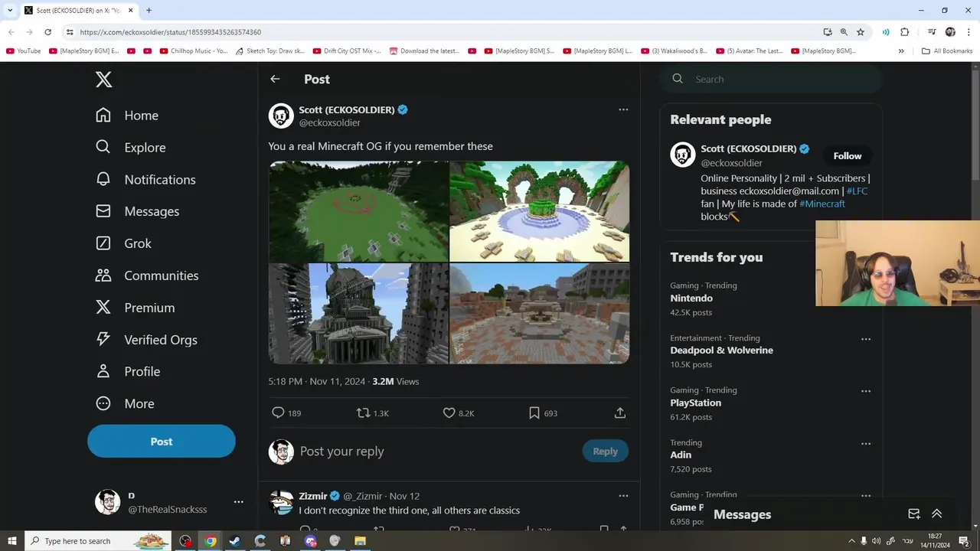Open the Chrome zoom magnifier icon
The height and width of the screenshot is (551, 980).
point(844,32)
